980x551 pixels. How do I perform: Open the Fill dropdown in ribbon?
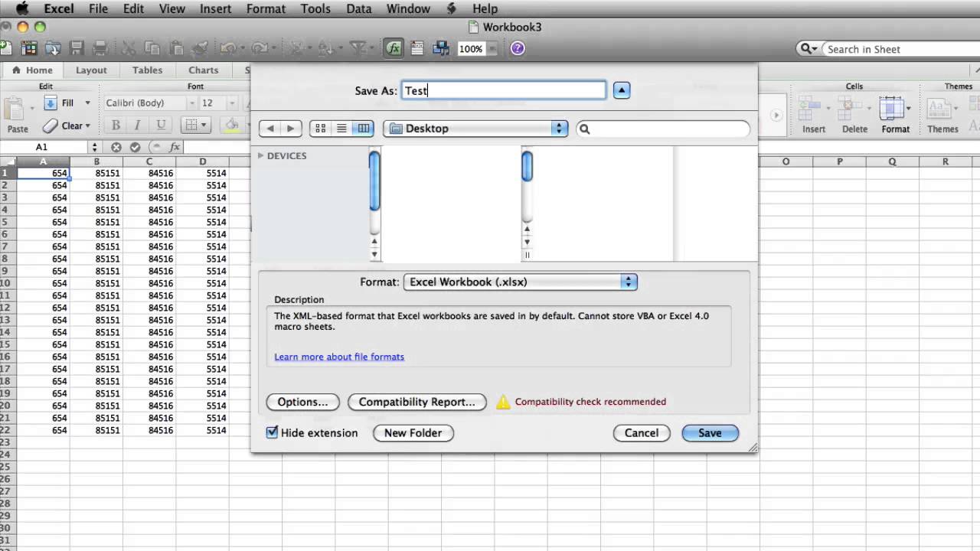(87, 103)
